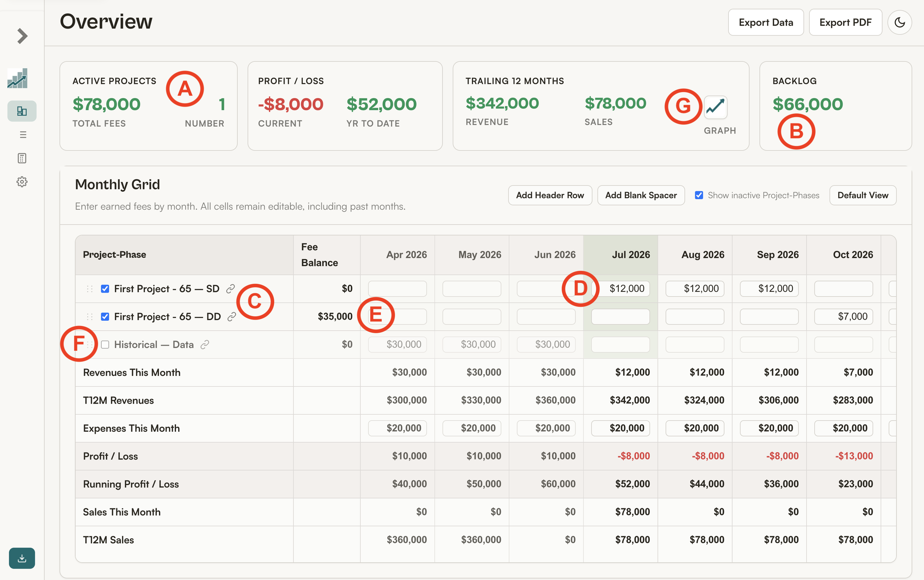The width and height of the screenshot is (924, 580).
Task: Click the $78,000 total fees value
Action: coord(106,104)
